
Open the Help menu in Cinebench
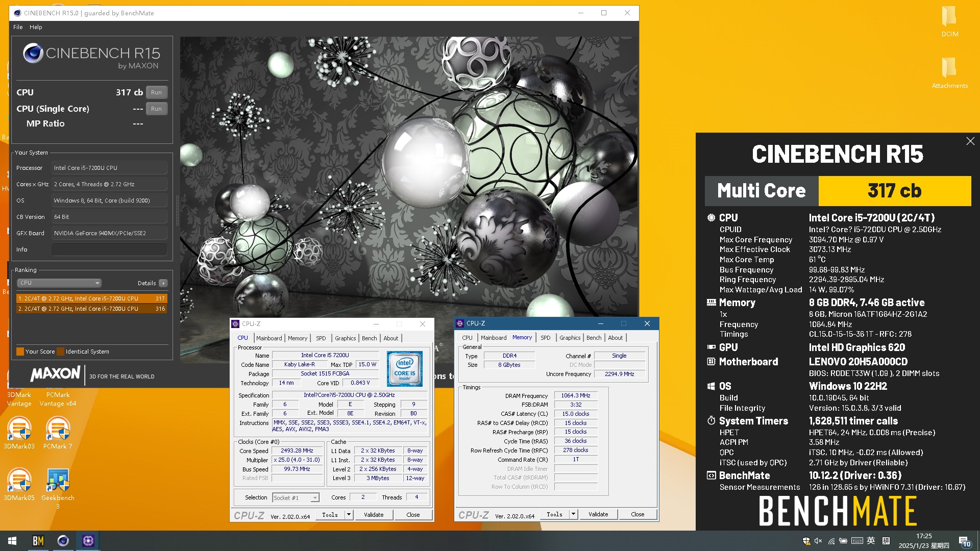(x=36, y=27)
